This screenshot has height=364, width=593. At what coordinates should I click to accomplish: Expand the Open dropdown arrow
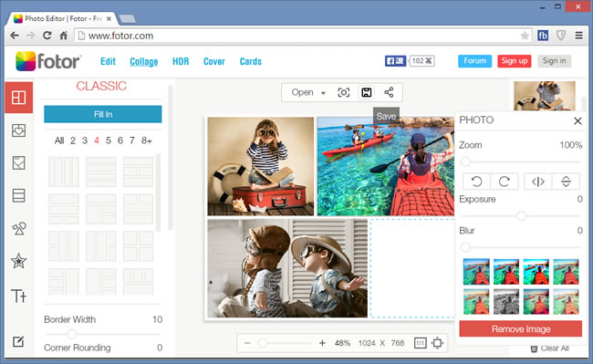coord(323,93)
